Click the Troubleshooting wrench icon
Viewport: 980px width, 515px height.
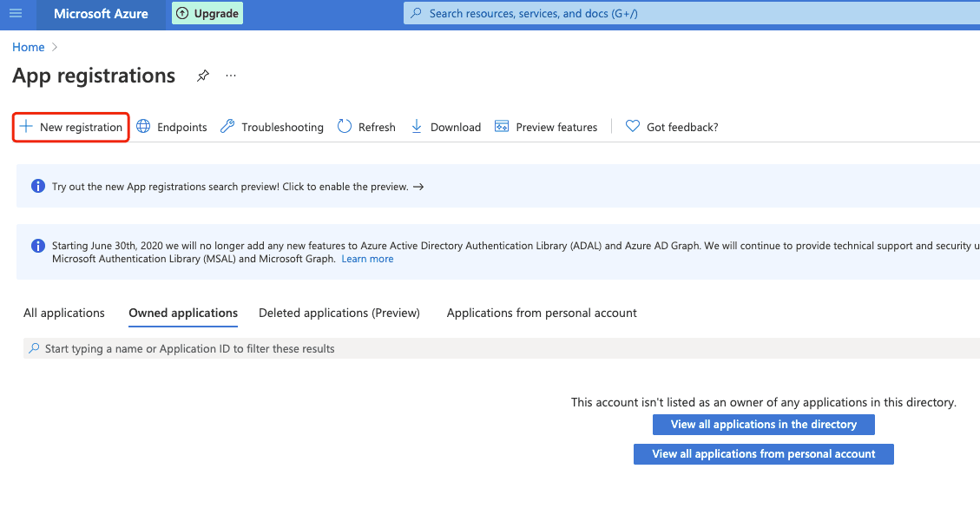tap(227, 126)
